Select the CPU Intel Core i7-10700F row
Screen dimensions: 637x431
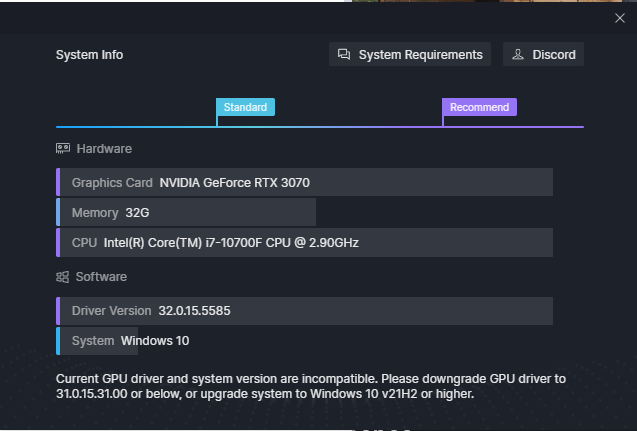pos(304,243)
